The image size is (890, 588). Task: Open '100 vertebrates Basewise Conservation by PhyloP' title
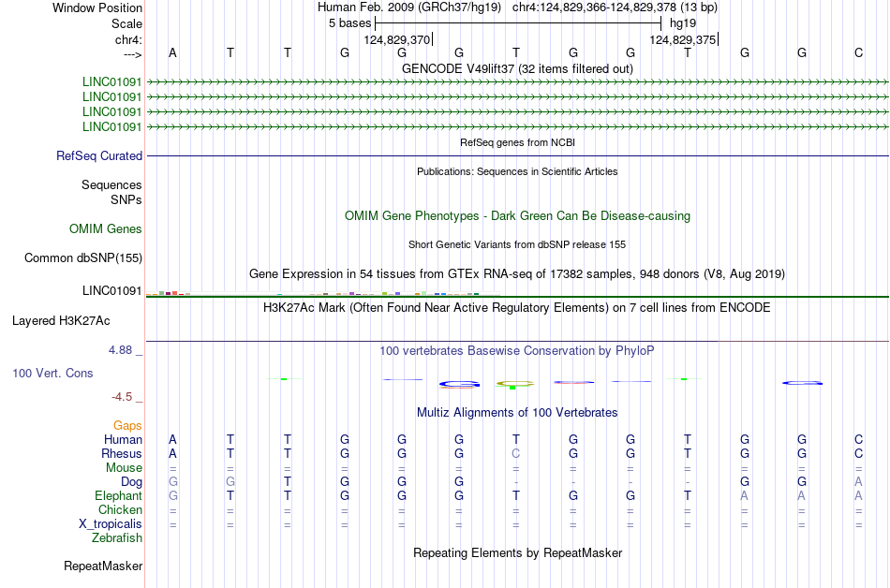point(517,351)
